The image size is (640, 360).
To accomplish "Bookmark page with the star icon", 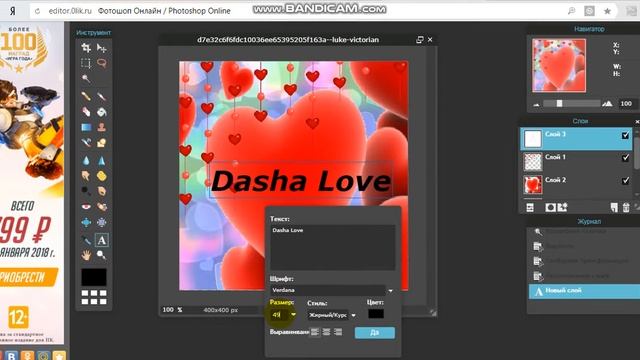I will [x=607, y=11].
